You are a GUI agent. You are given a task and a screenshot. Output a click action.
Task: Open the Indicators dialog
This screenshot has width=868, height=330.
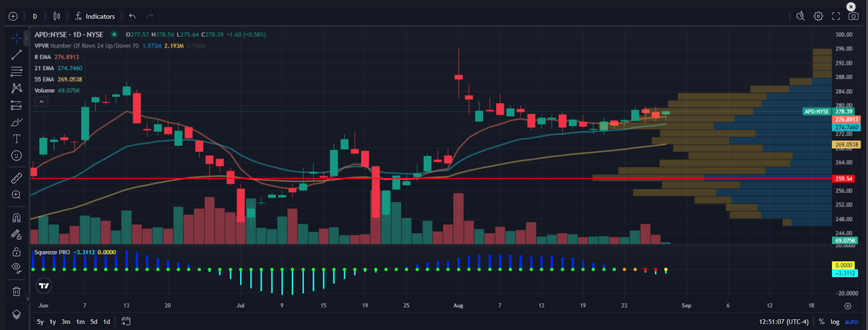(x=95, y=16)
